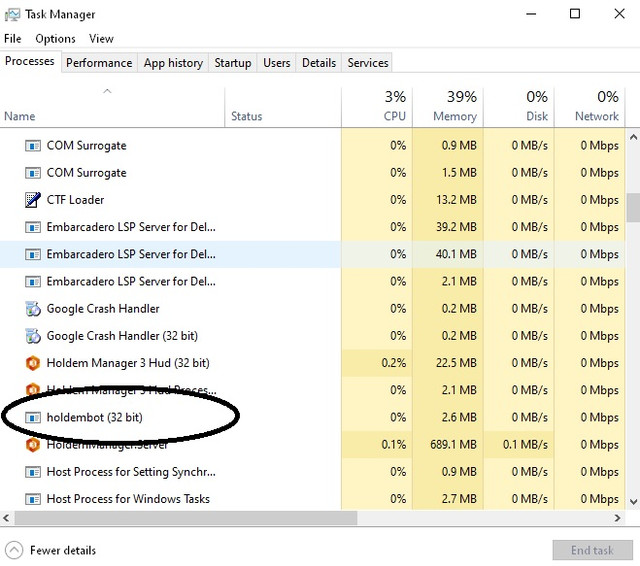Click the 13.2 MB memory value
Image resolution: width=640 pixels, height=566 pixels.
coord(456,200)
